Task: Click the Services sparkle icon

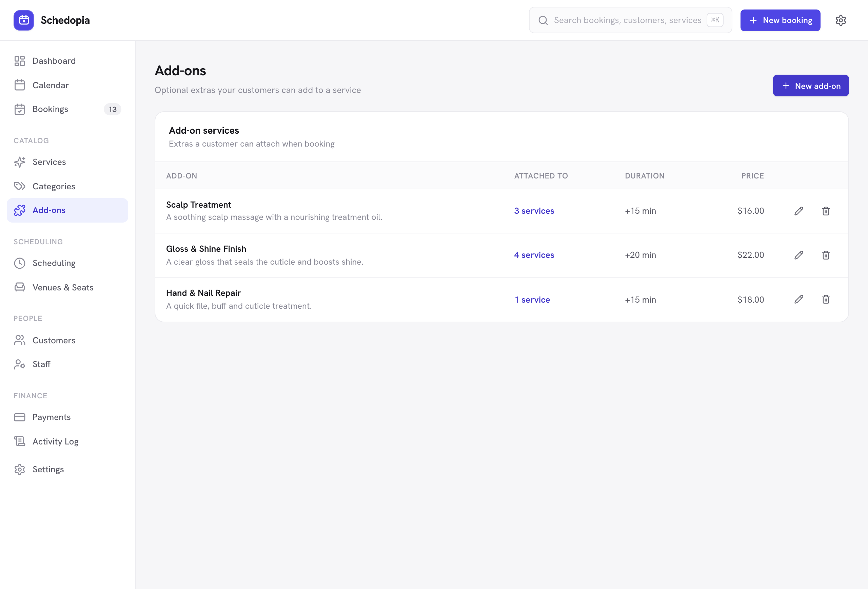Action: click(19, 162)
